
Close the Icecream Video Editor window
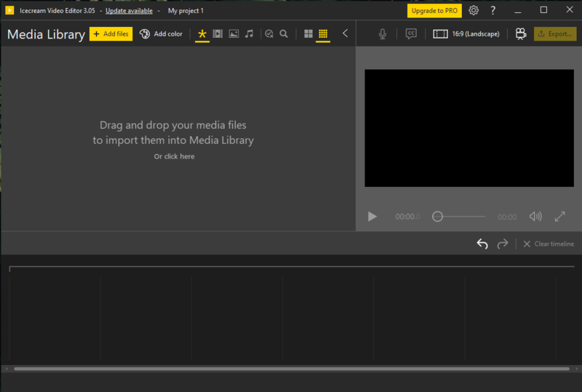(570, 10)
